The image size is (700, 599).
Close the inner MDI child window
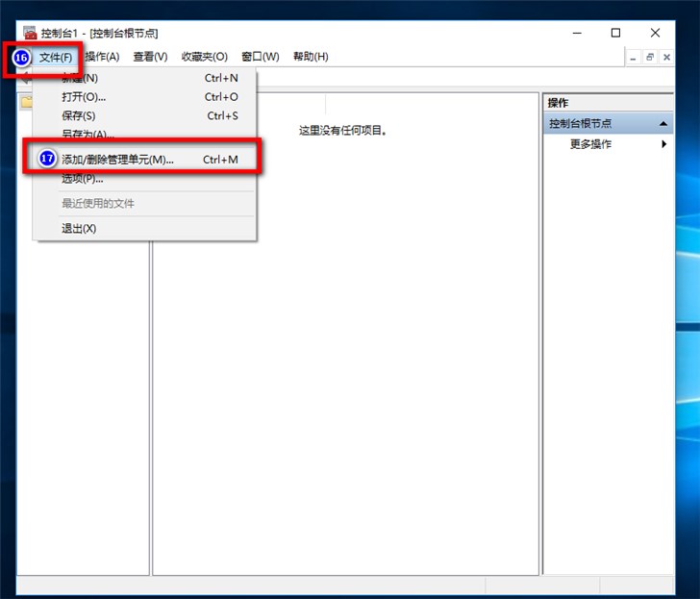click(x=666, y=58)
